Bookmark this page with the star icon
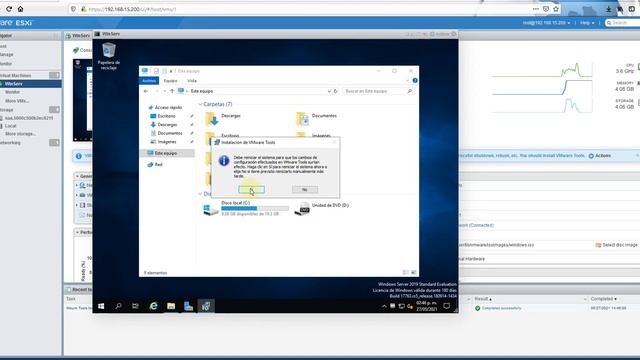 556,9
